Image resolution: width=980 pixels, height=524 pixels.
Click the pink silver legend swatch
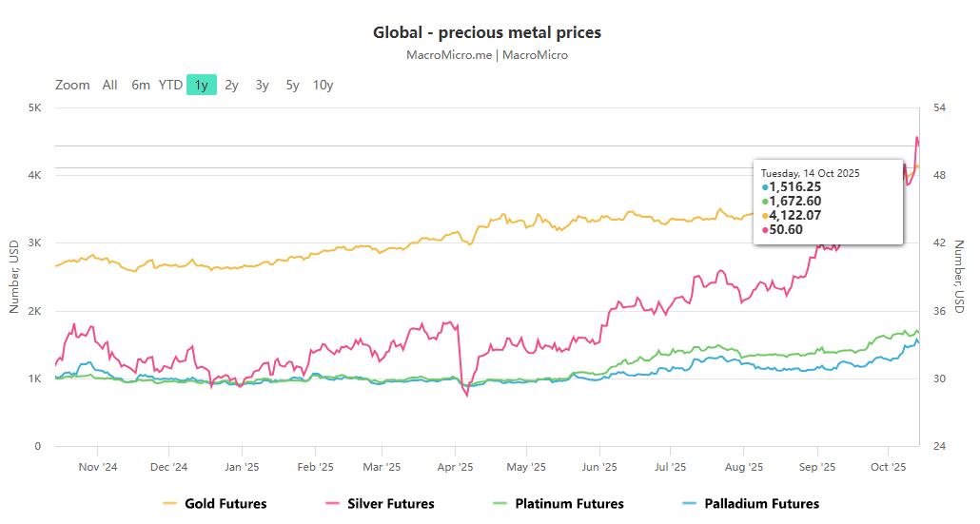click(333, 504)
